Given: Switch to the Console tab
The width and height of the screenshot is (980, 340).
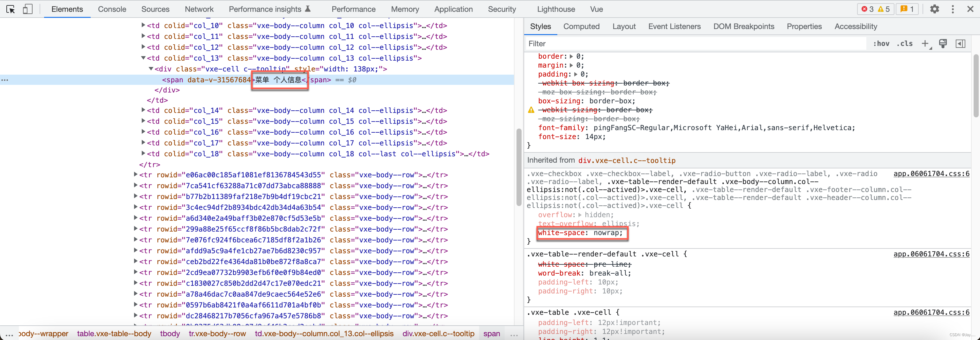Looking at the screenshot, I should coord(112,9).
